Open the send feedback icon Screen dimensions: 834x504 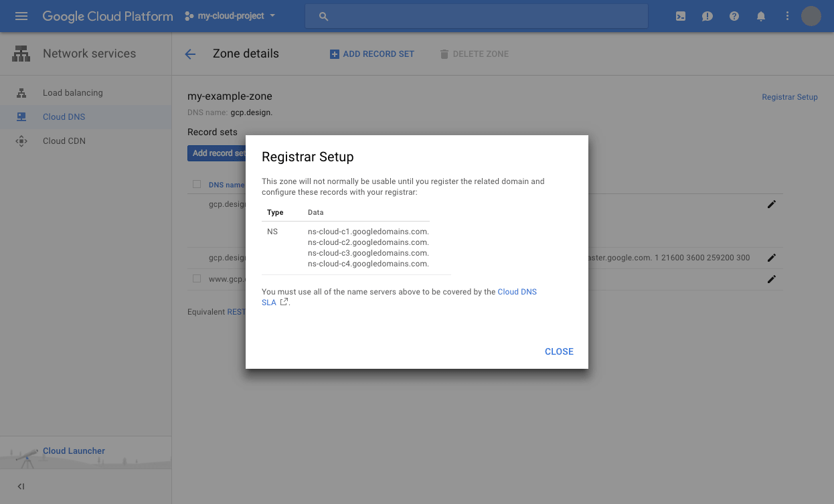click(x=707, y=16)
